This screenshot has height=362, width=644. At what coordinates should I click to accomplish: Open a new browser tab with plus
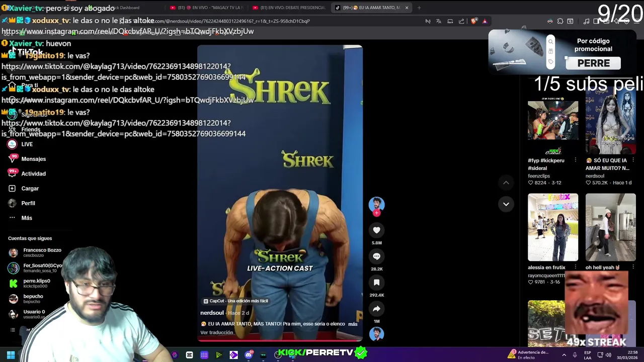pyautogui.click(x=419, y=8)
